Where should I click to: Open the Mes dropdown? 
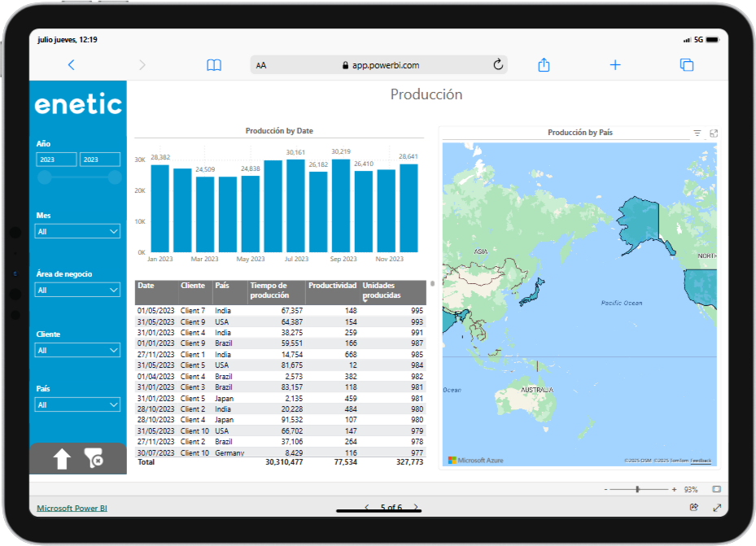[77, 231]
